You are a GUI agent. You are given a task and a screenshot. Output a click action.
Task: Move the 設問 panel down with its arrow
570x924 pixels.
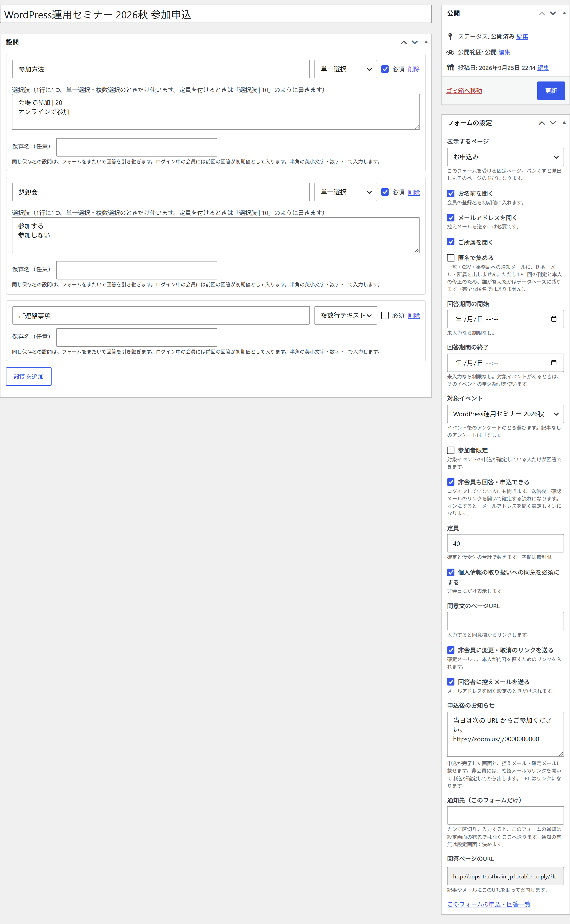tap(415, 42)
